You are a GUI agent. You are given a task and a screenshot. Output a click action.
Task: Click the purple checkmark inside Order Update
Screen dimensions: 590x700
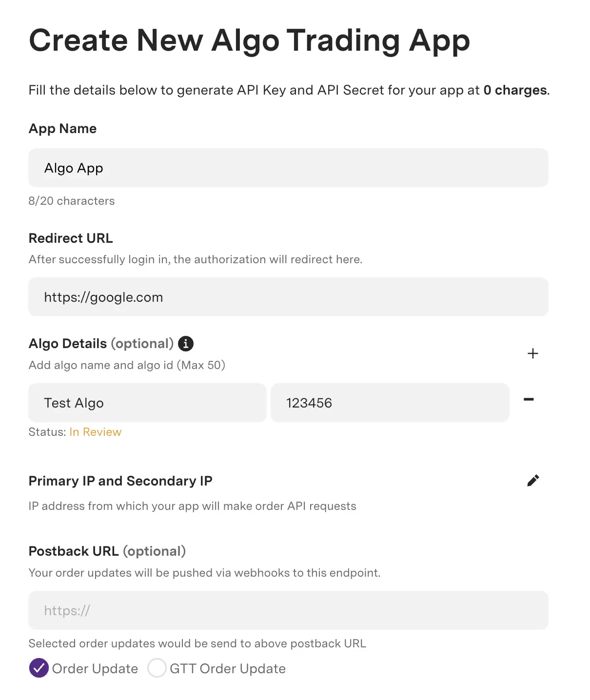[x=39, y=668]
